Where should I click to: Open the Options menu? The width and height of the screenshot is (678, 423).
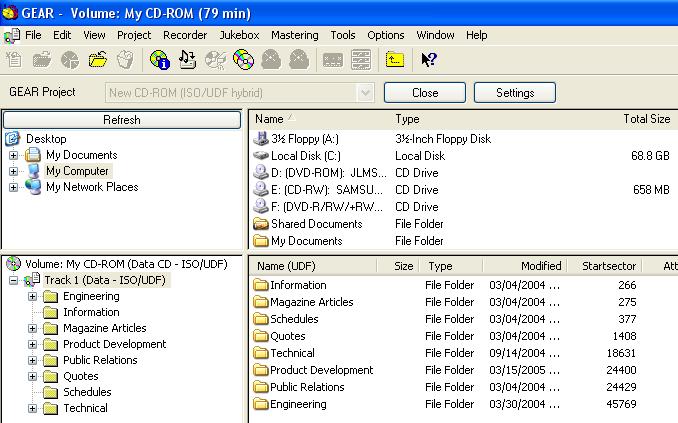(386, 35)
